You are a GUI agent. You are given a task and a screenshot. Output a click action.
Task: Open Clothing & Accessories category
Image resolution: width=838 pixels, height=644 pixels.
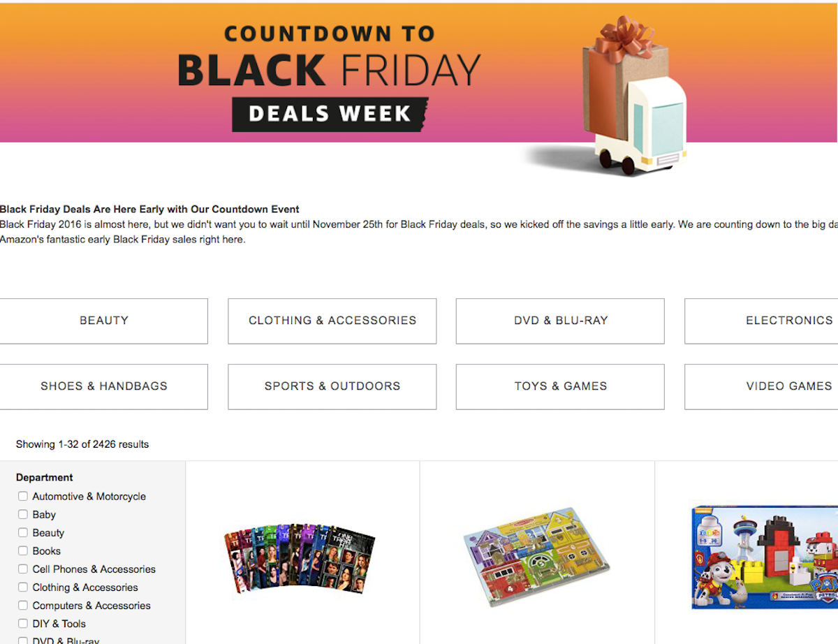click(332, 321)
